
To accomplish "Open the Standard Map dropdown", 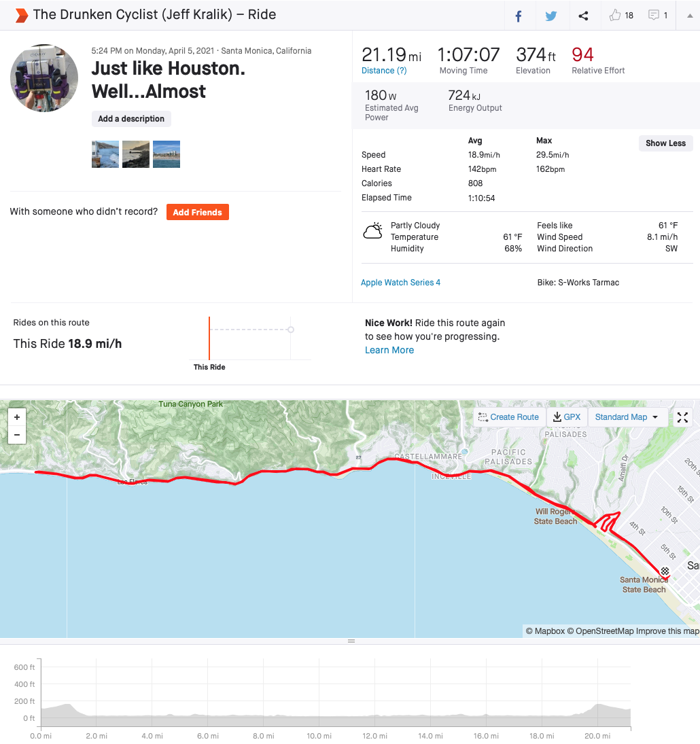I will 627,417.
